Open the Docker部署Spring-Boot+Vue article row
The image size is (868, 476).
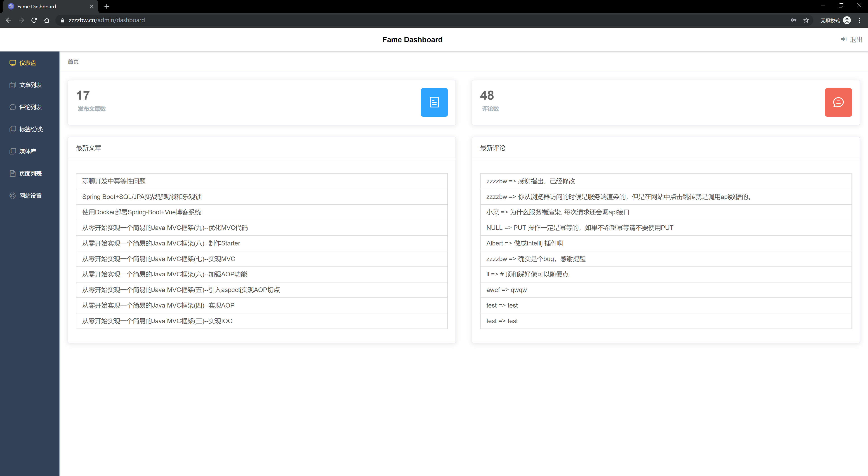click(142, 212)
